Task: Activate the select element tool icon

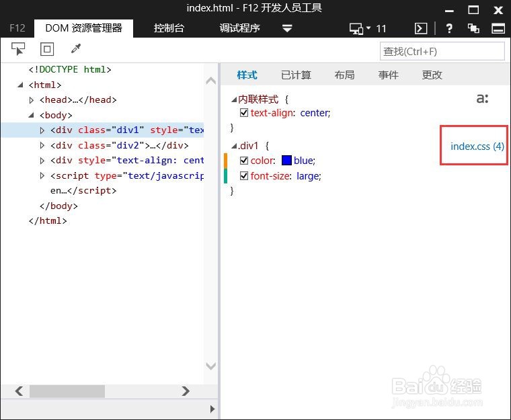Action: [18, 49]
